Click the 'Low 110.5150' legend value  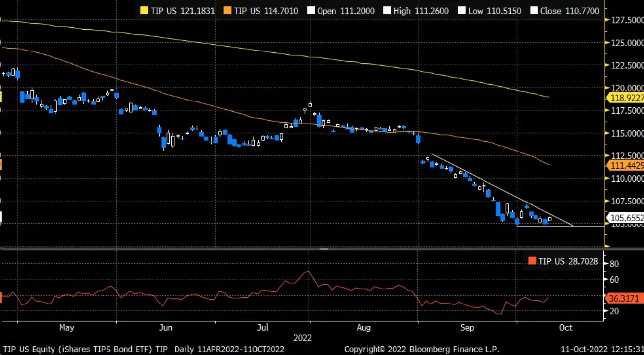coord(494,11)
